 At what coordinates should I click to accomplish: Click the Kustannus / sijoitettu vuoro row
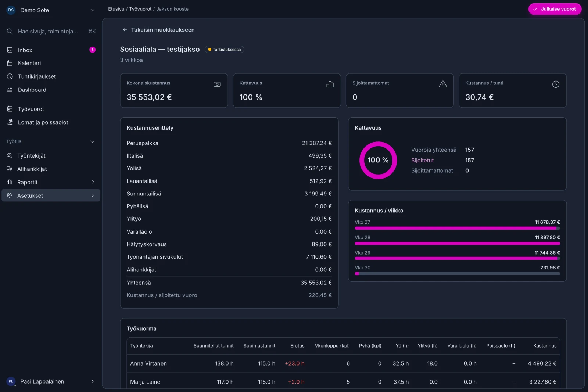(x=229, y=295)
